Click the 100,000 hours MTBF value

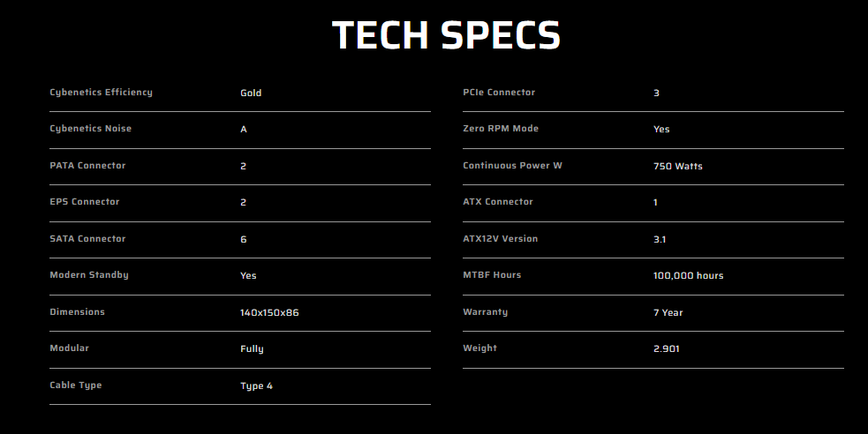(x=688, y=276)
